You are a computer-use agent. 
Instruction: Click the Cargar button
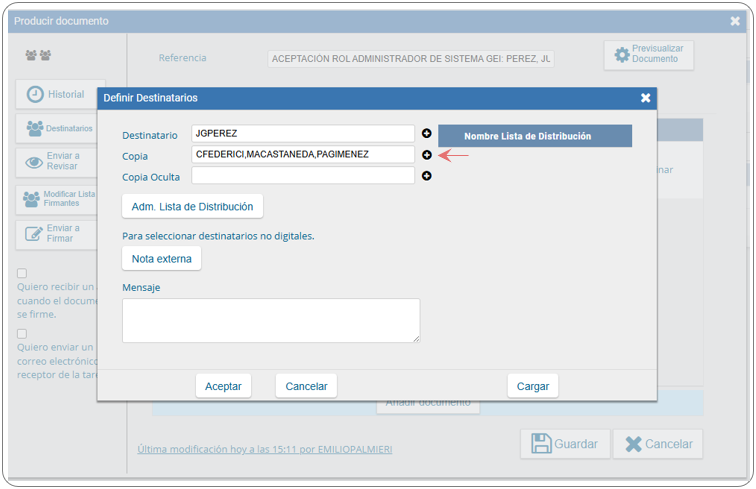pyautogui.click(x=533, y=386)
